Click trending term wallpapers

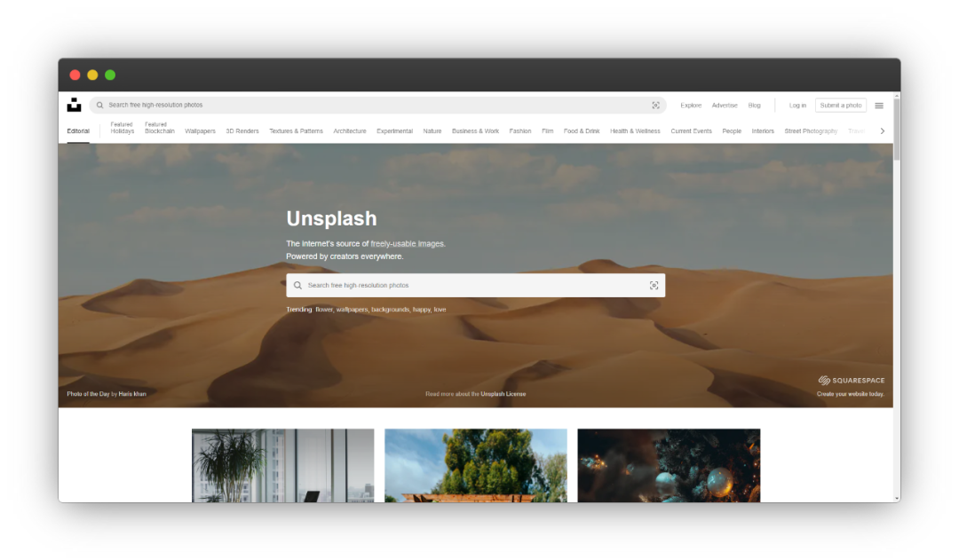(x=353, y=310)
